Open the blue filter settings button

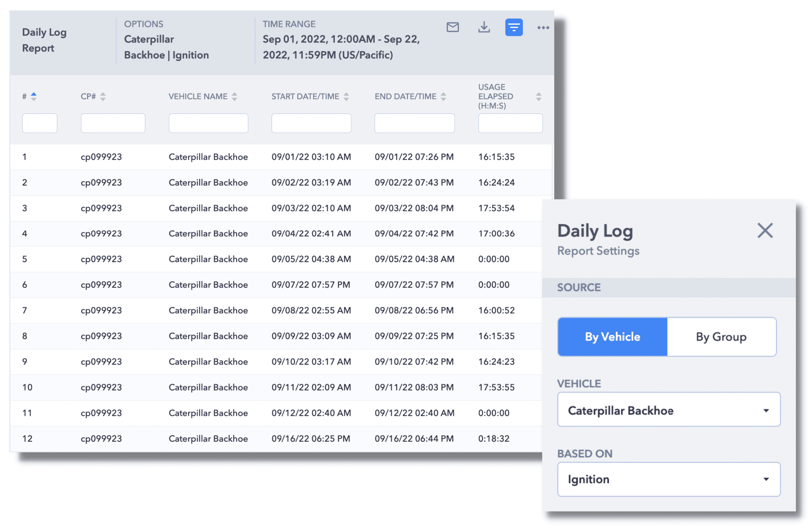(514, 27)
